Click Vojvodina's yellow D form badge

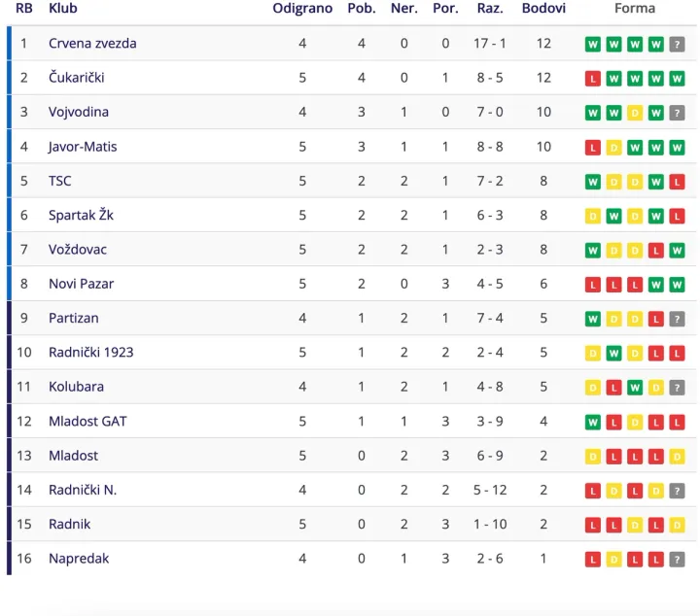point(635,113)
